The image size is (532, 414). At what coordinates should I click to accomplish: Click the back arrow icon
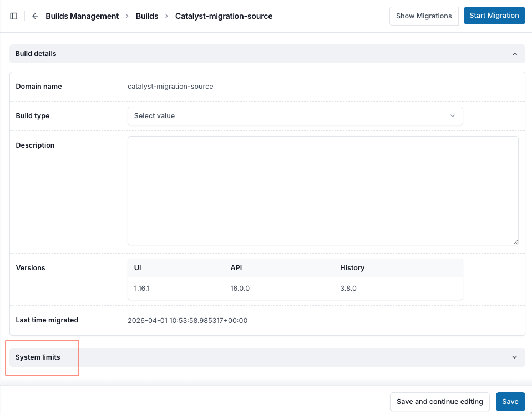[35, 16]
